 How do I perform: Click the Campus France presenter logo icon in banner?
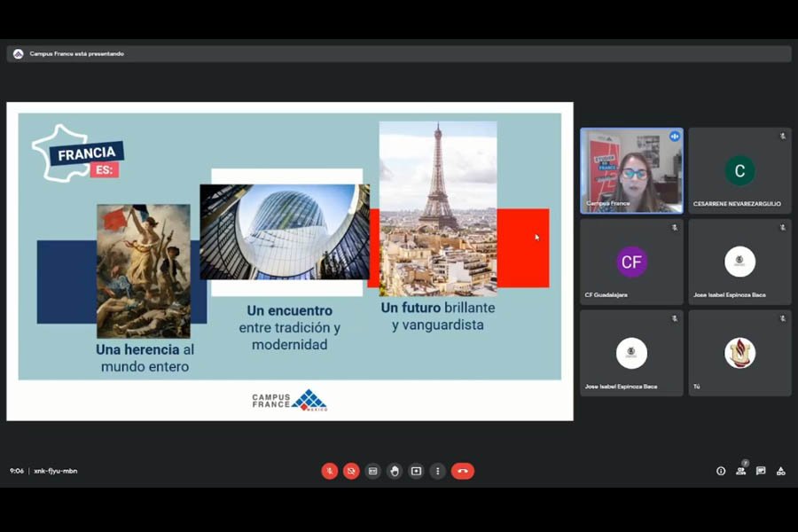(19, 54)
